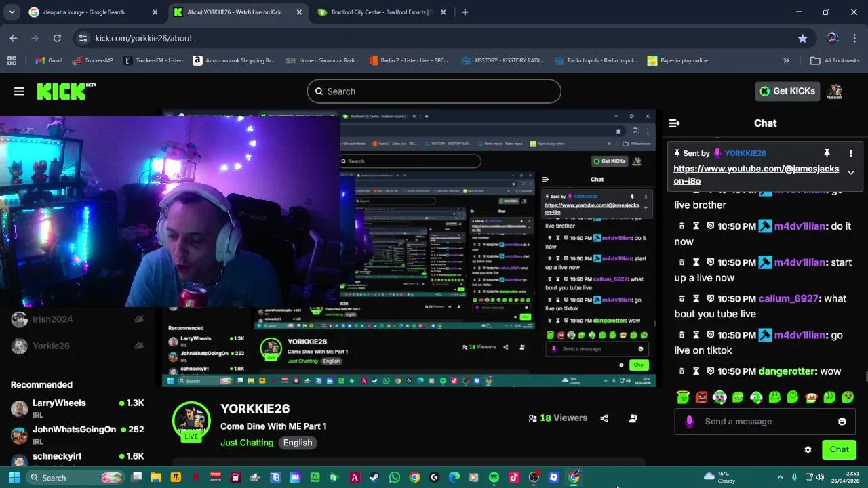Click the purple microphone identity icon
Image resolution: width=868 pixels, height=488 pixels.
689,422
